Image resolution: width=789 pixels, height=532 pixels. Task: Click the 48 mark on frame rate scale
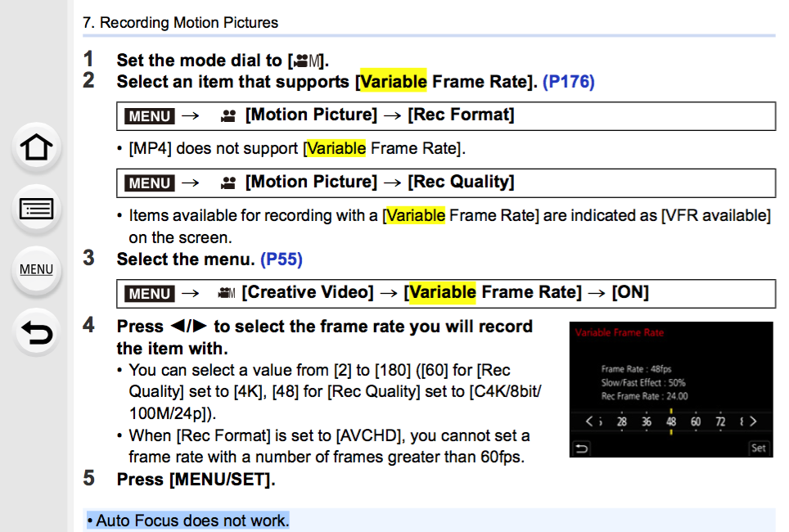coord(671,422)
